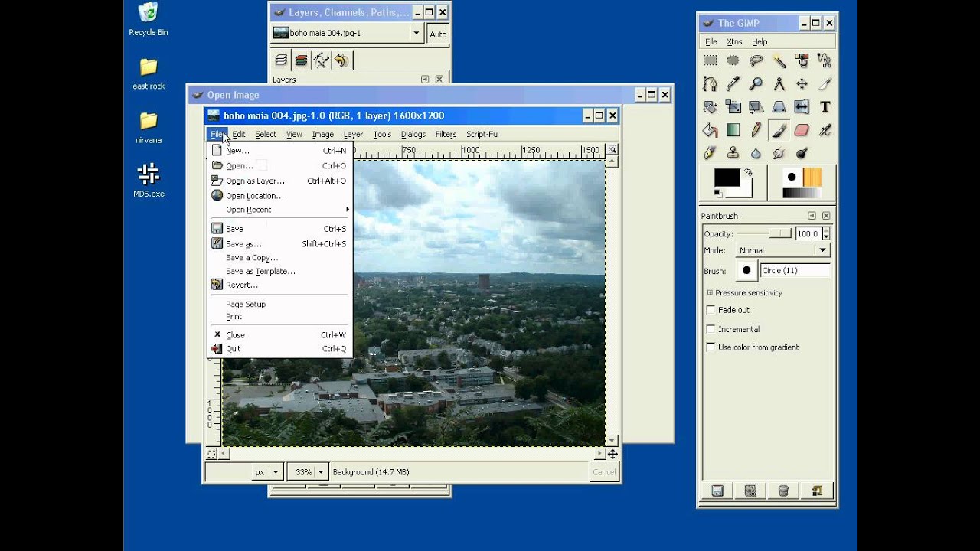Toggle the Auto button in Layers dialog
The height and width of the screenshot is (551, 980).
pyautogui.click(x=438, y=34)
